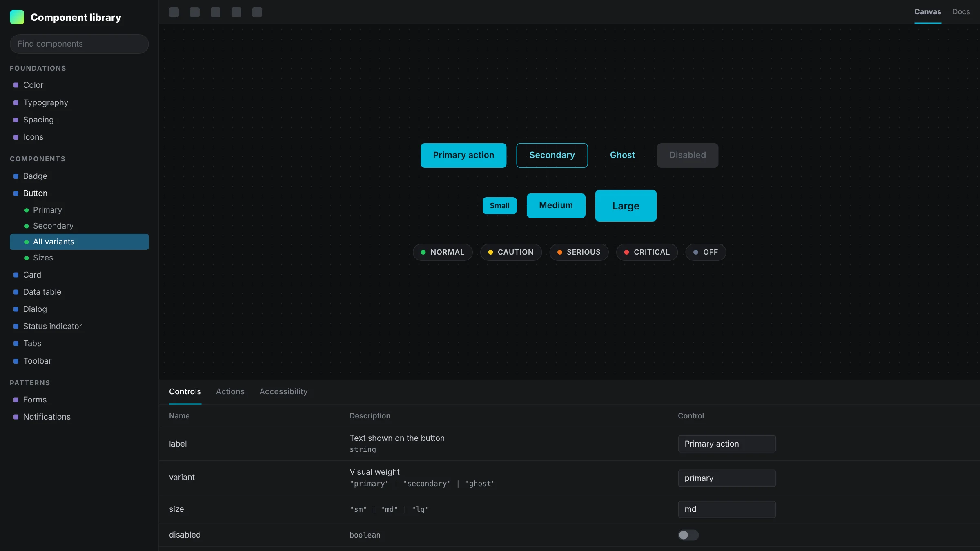Open the Accessibility panel tab
Image resolution: width=980 pixels, height=551 pixels.
point(283,391)
